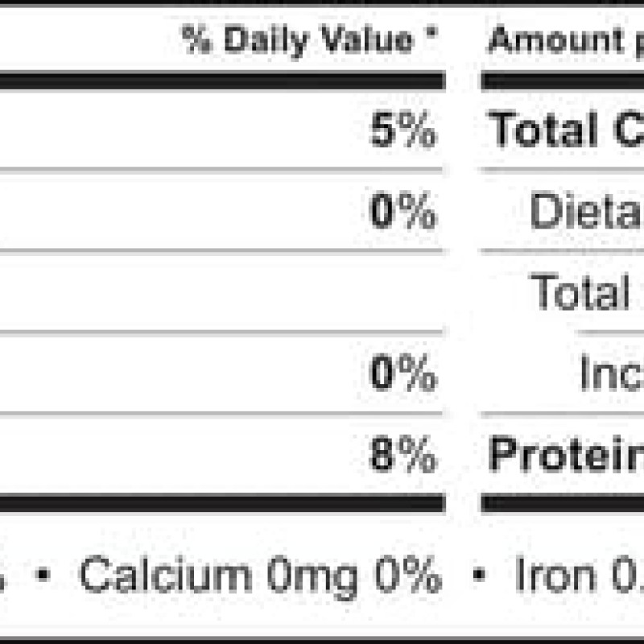Click the bold "Protein" label
This screenshot has width=644, height=644.
(565, 456)
